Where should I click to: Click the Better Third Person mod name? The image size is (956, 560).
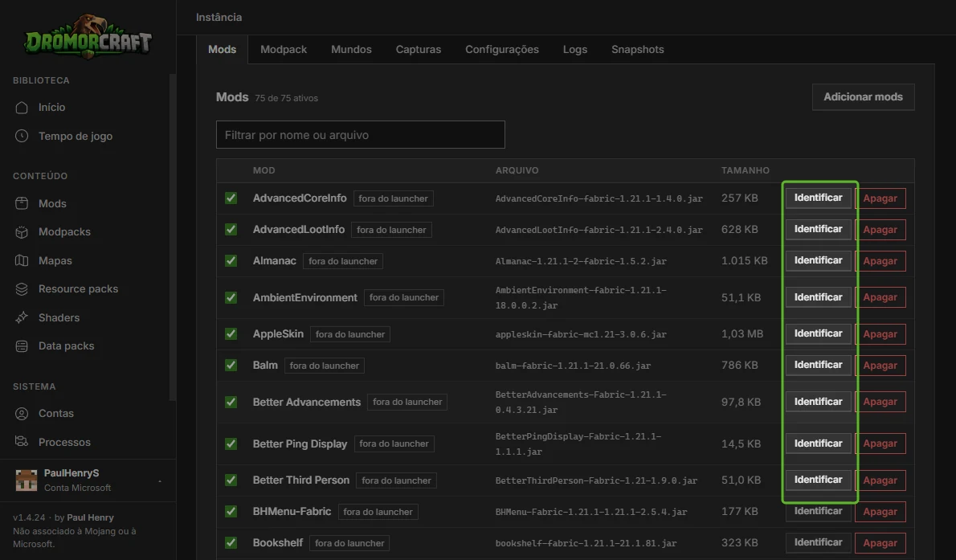point(301,480)
